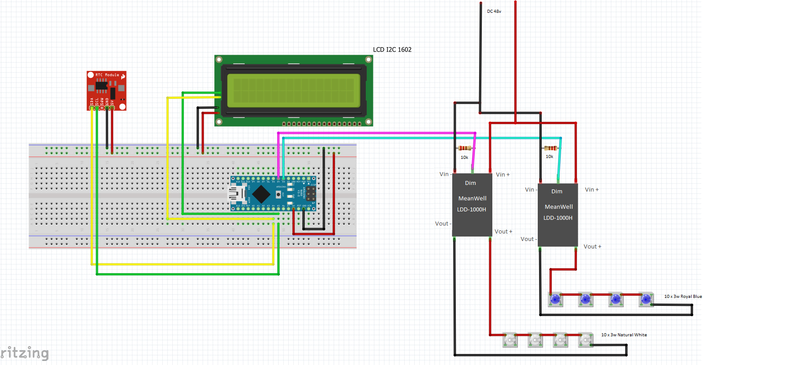Select the last Natural White LED
The image size is (800, 365).
[586, 340]
